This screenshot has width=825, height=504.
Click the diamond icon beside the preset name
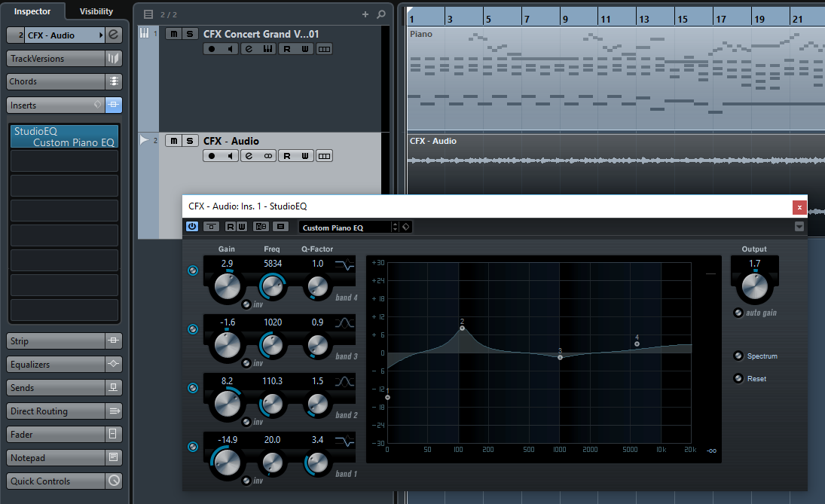(x=405, y=227)
